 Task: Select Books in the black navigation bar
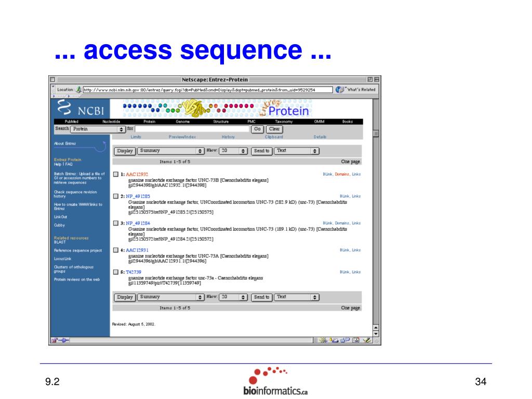pyautogui.click(x=348, y=122)
